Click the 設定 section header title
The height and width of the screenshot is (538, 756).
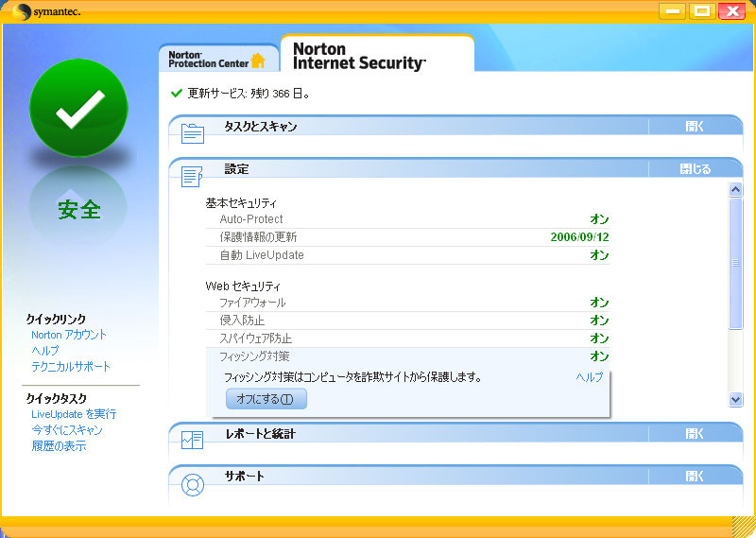[237, 169]
